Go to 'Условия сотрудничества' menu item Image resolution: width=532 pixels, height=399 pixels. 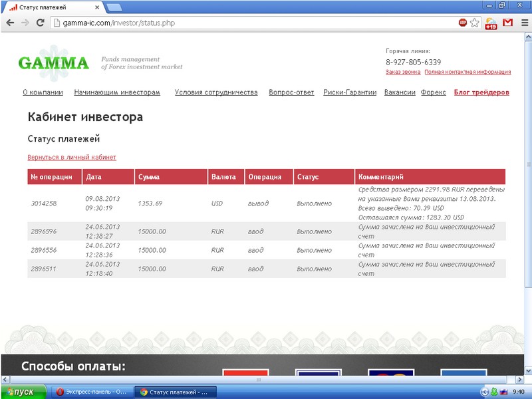(x=216, y=92)
